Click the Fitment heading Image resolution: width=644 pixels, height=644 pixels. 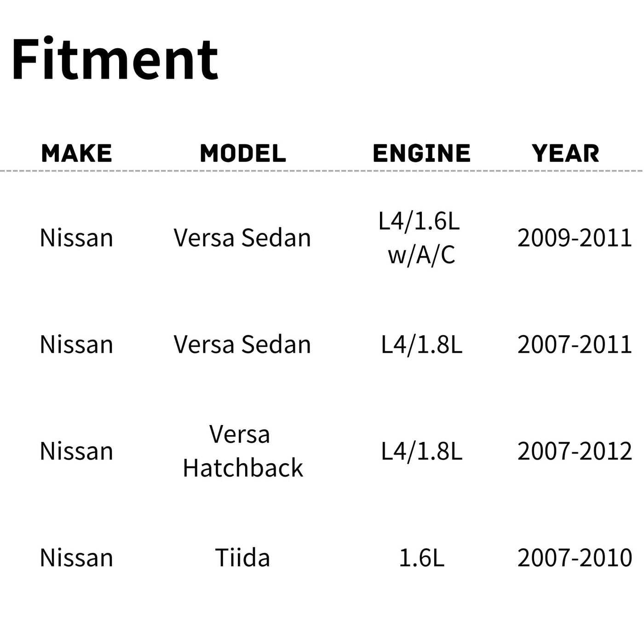[x=115, y=60]
